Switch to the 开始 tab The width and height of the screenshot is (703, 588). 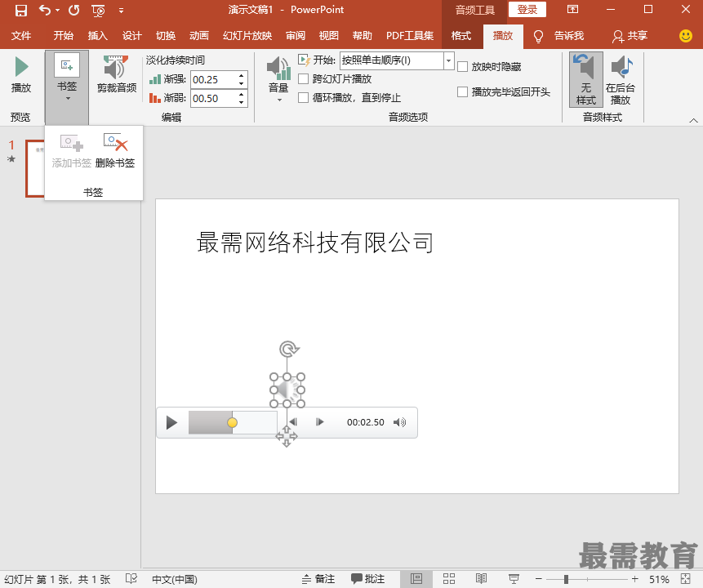[x=63, y=35]
